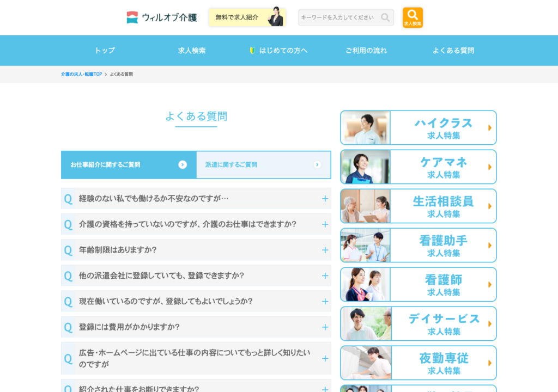Image resolution: width=558 pixels, height=392 pixels.
Task: Click the 生活相談員 banner photo thumbnail
Action: point(366,206)
